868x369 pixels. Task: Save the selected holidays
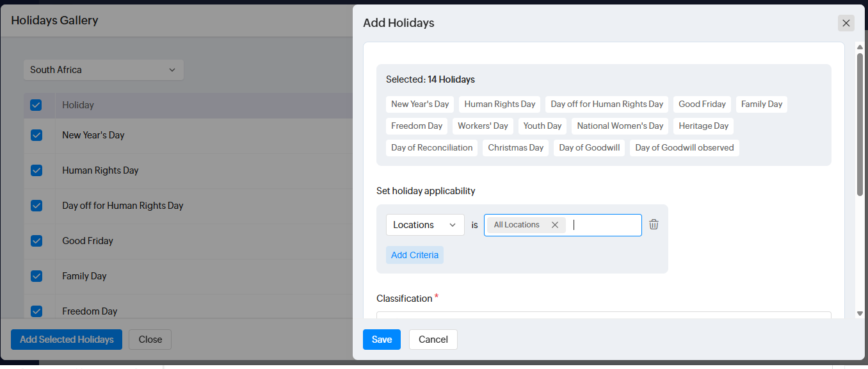tap(382, 340)
